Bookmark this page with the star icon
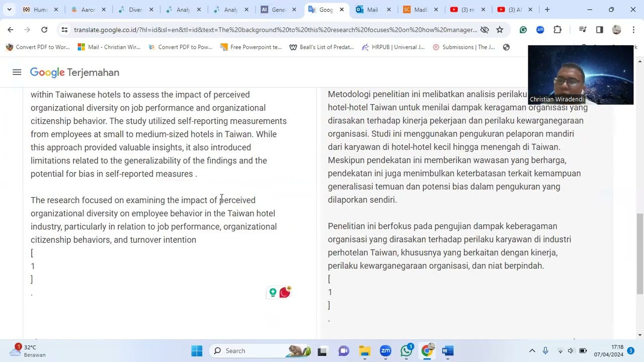 point(500,30)
